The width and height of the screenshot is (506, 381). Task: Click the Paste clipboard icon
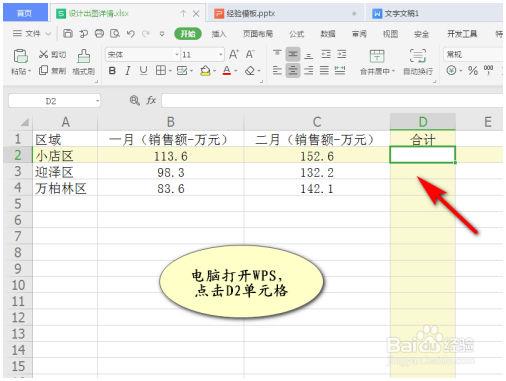click(x=20, y=56)
